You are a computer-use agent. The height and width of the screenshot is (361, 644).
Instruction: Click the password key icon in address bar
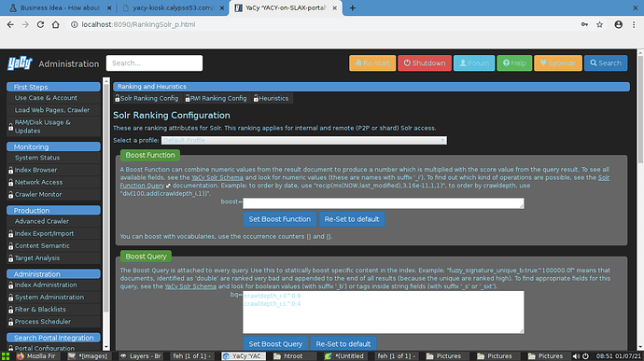pyautogui.click(x=584, y=24)
